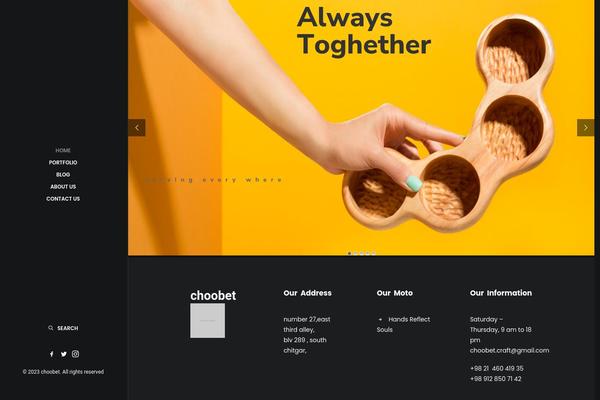
Task: Click the plus icon before Hands Reflect Souls
Action: pyautogui.click(x=380, y=319)
